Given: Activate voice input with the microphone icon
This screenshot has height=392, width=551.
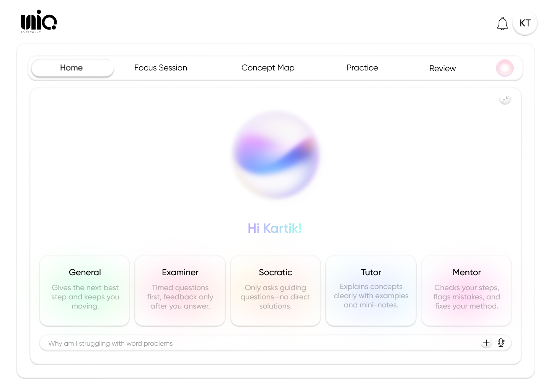Looking at the screenshot, I should [501, 343].
